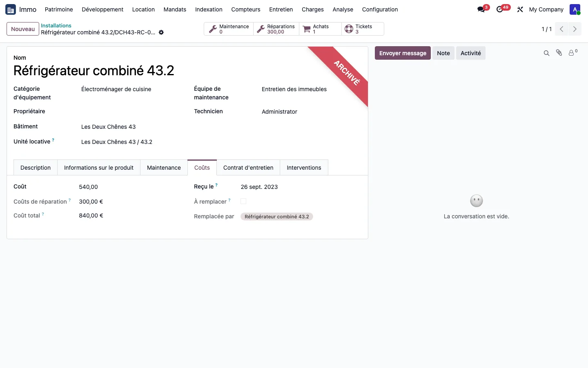The width and height of the screenshot is (588, 368).
Task: Switch to the Maintenance tab
Action: pos(164,168)
